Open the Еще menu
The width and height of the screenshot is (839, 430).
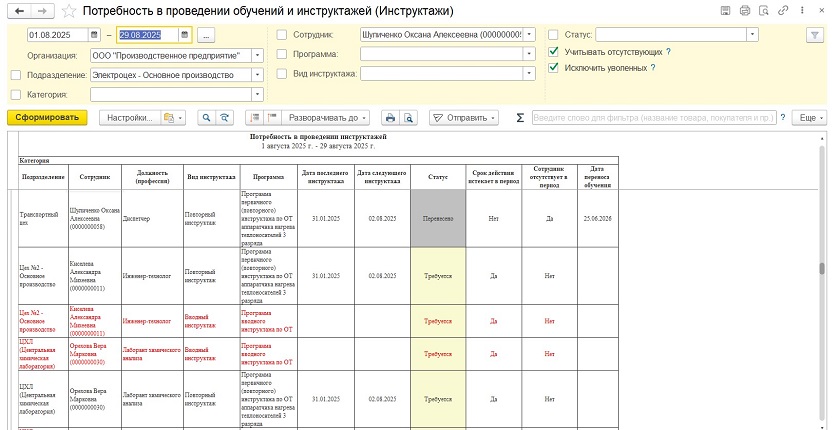[812, 118]
